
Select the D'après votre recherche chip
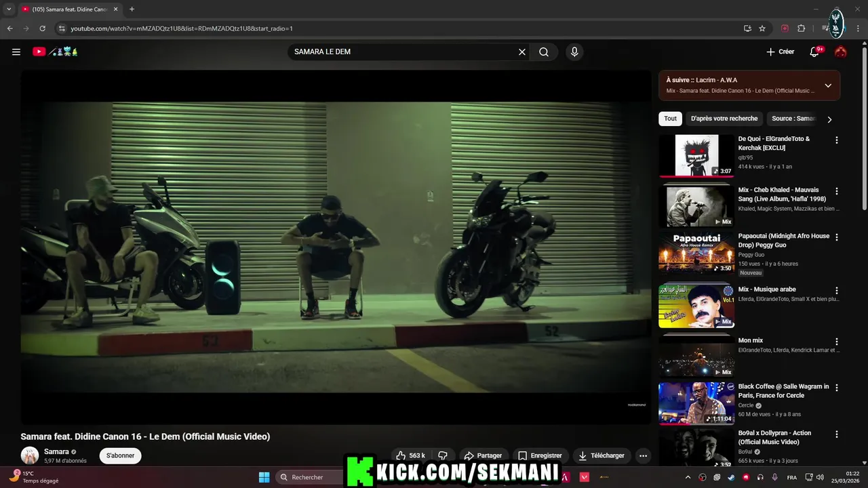[724, 119]
